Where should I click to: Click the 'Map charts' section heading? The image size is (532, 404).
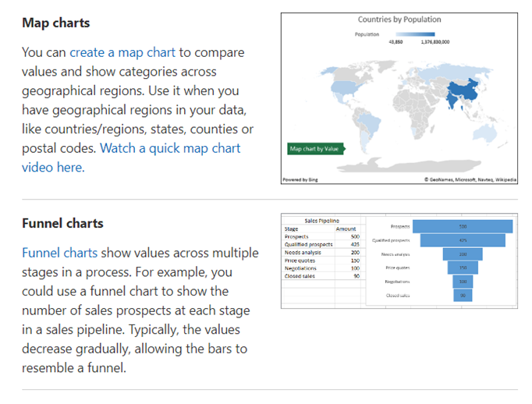click(x=55, y=23)
